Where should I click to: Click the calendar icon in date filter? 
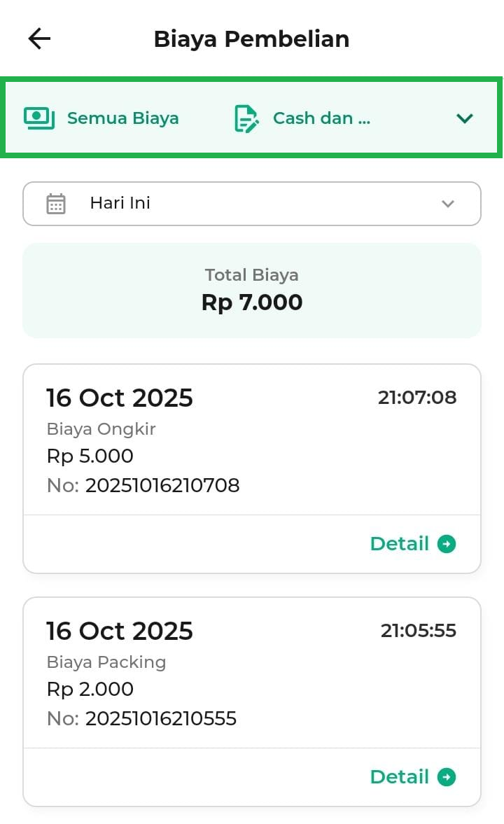click(x=56, y=204)
